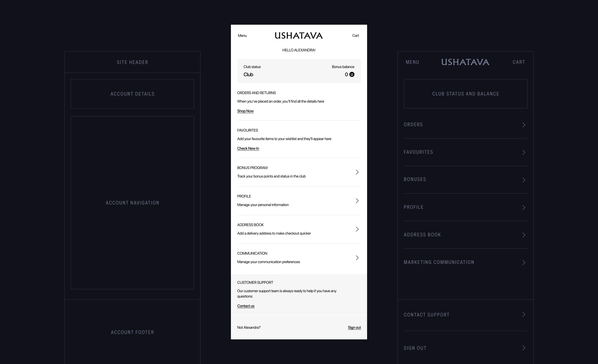This screenshot has width=598, height=364.
Task: Click the bonus balance U coin icon
Action: click(352, 74)
